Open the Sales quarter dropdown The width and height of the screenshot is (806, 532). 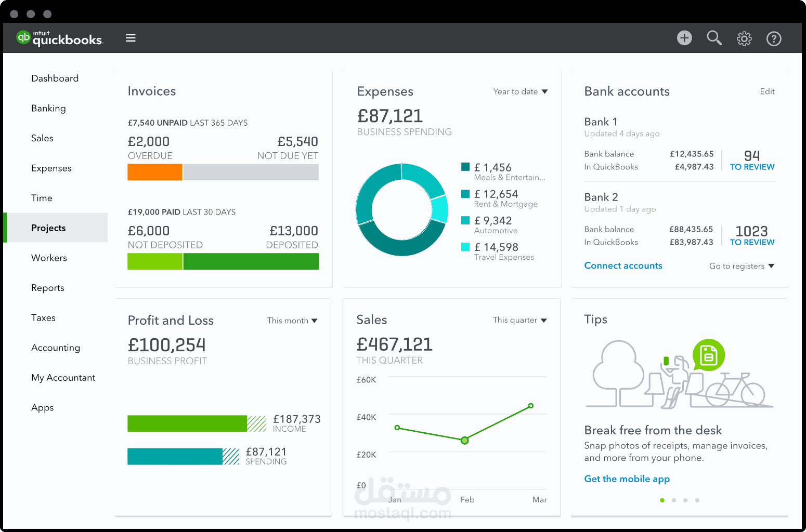coord(519,320)
